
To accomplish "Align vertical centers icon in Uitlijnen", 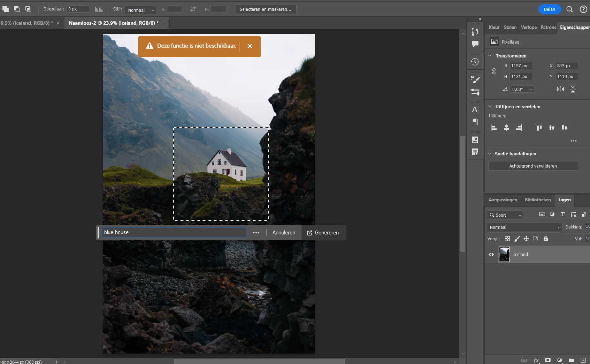I will [x=552, y=128].
